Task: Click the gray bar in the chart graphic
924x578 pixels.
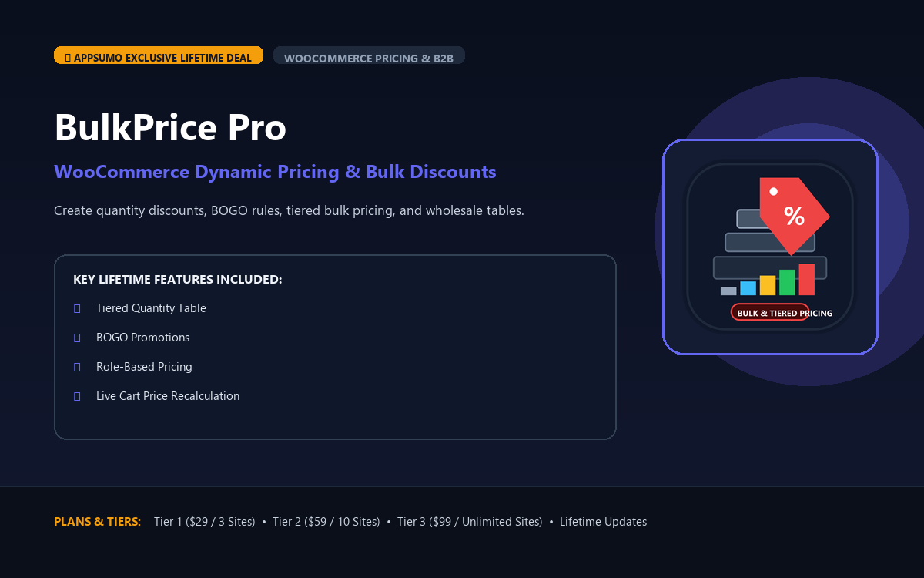Action: click(x=728, y=291)
